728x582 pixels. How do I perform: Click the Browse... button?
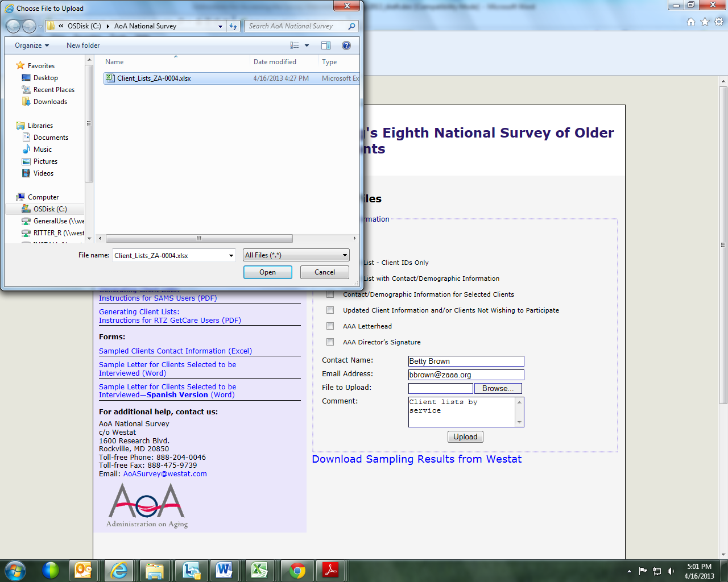click(498, 389)
